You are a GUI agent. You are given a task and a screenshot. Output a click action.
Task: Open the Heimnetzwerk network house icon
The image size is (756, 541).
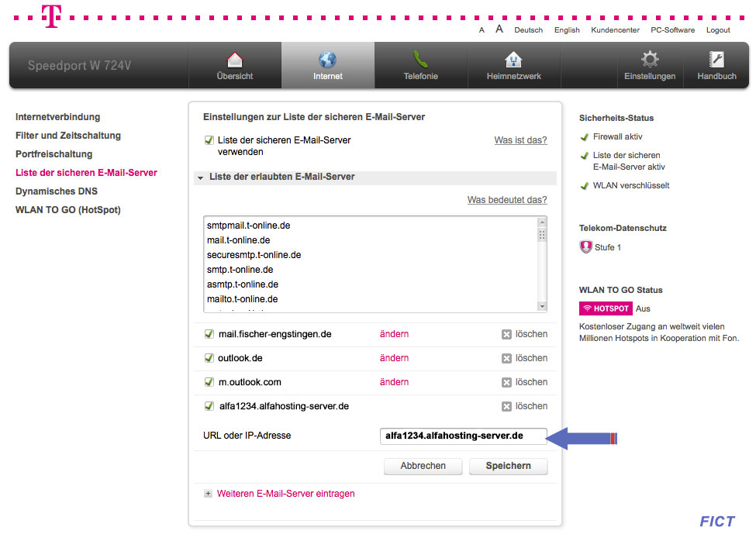(513, 60)
